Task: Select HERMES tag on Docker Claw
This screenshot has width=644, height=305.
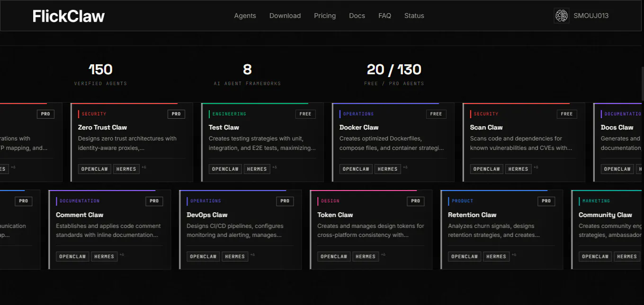Action: click(x=388, y=169)
